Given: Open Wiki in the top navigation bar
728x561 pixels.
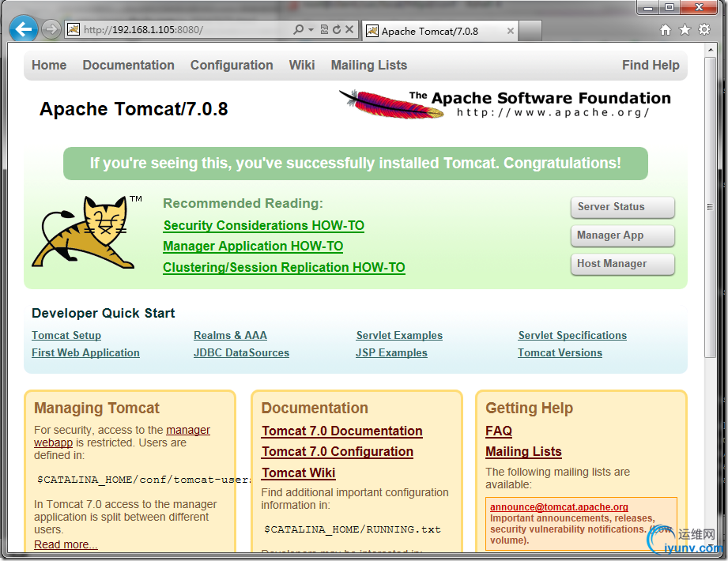Looking at the screenshot, I should tap(302, 65).
